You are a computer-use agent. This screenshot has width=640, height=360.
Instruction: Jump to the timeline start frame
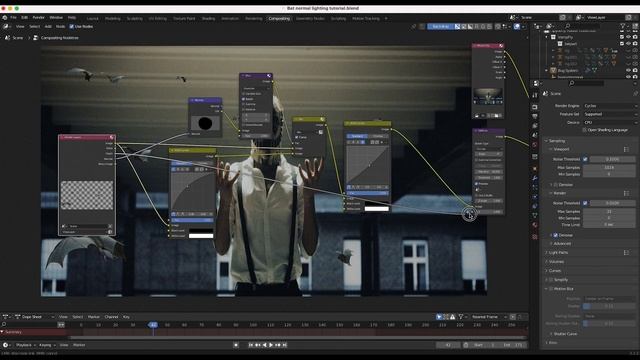point(251,345)
